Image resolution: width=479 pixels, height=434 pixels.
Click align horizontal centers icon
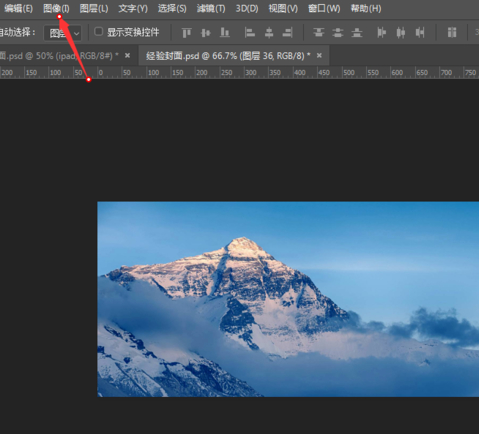coord(269,33)
